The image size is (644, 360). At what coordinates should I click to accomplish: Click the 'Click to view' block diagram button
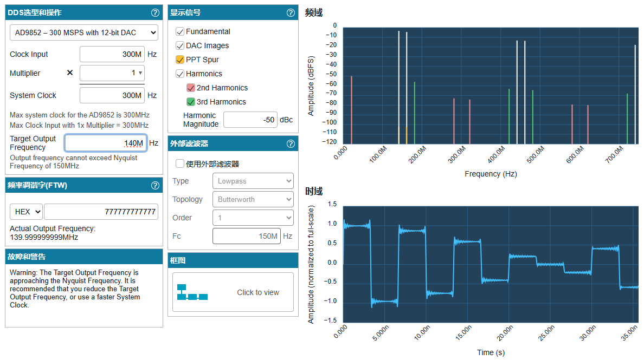pyautogui.click(x=257, y=292)
